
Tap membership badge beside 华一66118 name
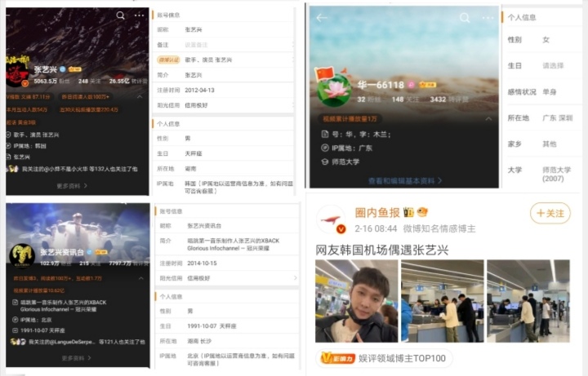pyautogui.click(x=427, y=85)
